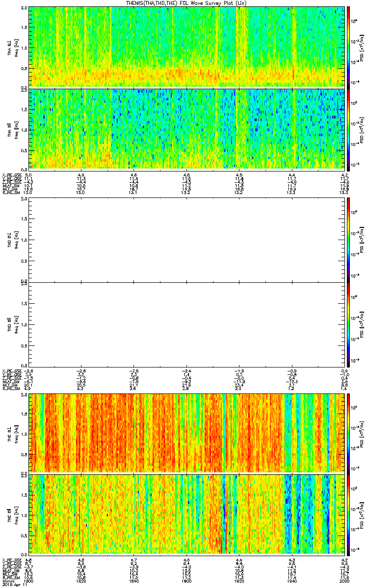Click the 1820 time tick label
The height and width of the screenshot is (588, 368).
tap(81, 582)
